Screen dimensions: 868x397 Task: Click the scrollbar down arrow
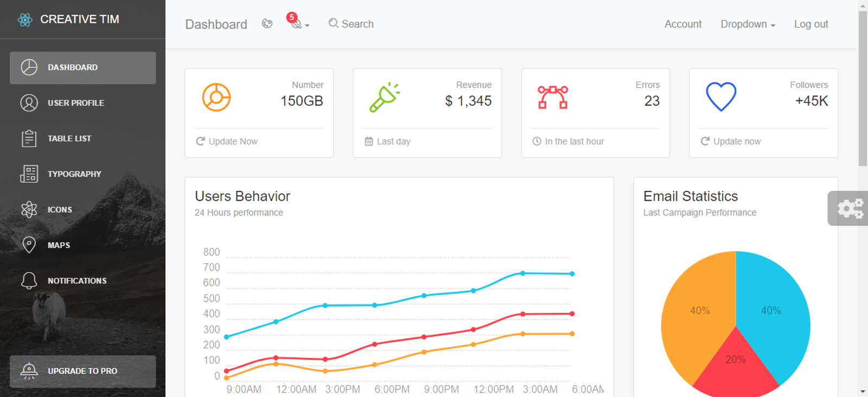tap(863, 392)
